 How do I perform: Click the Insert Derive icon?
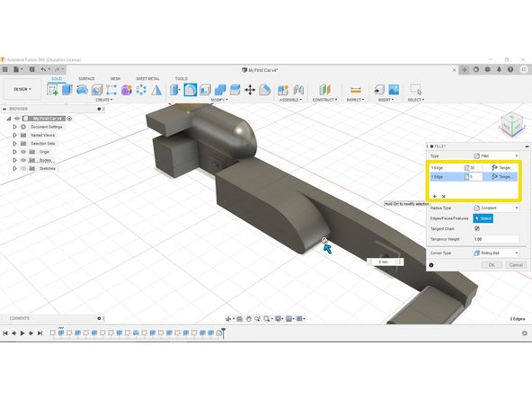pos(379,90)
